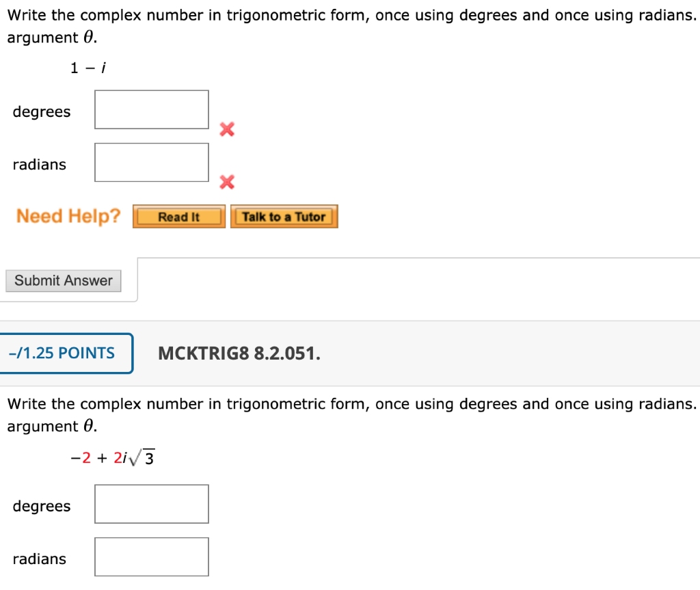The width and height of the screenshot is (700, 590).
Task: Click the argument θ instruction text
Action: [47, 37]
